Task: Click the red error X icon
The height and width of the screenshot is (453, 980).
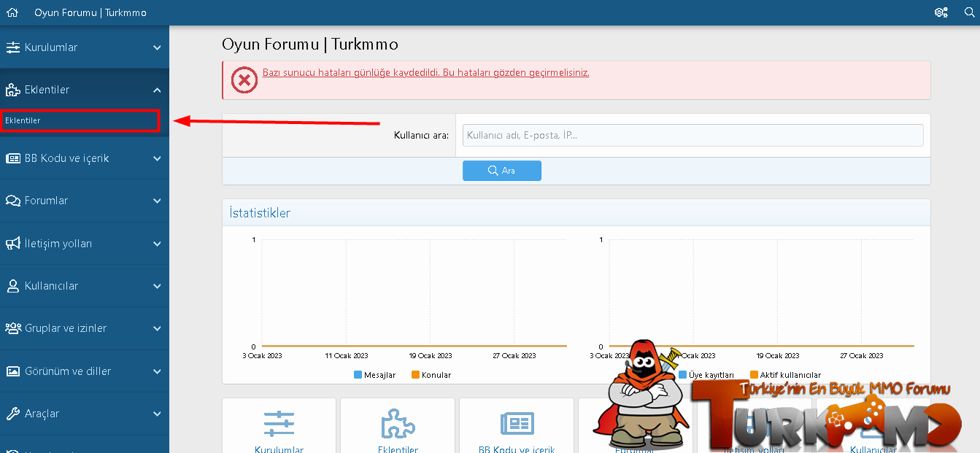Action: [244, 80]
